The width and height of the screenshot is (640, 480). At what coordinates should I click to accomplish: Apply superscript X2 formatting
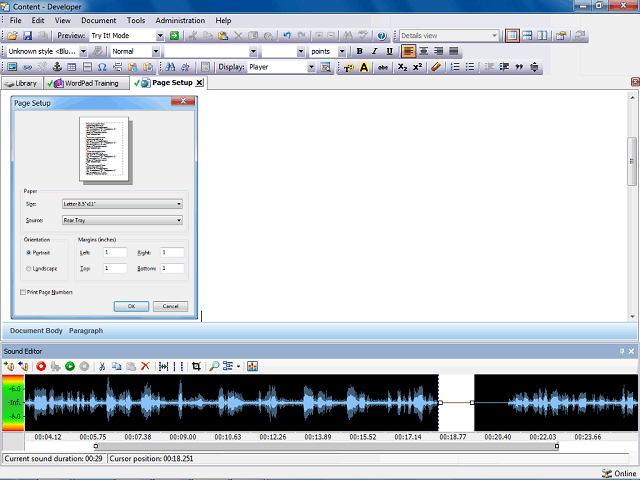(x=417, y=67)
